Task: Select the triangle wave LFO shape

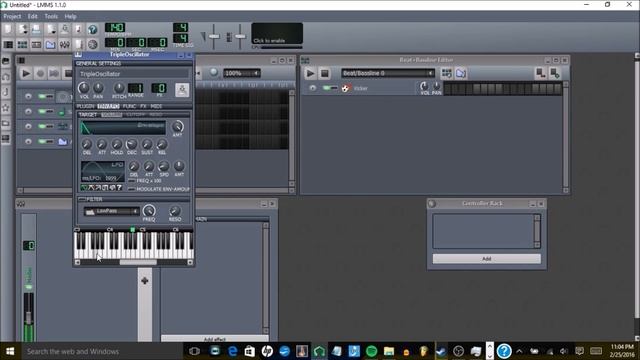Action: click(91, 188)
